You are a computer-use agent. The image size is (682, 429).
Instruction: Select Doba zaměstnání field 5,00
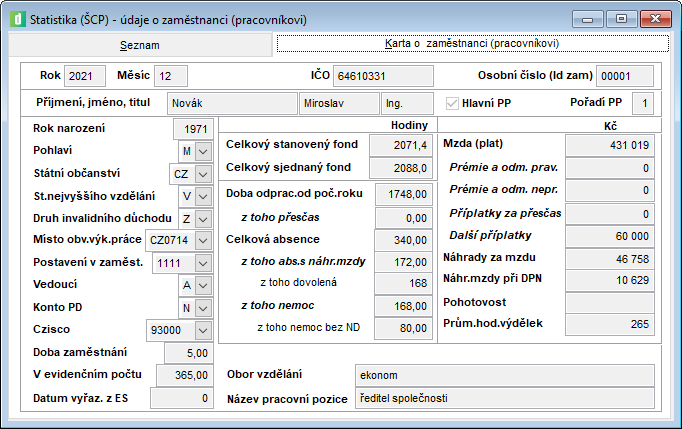click(189, 353)
